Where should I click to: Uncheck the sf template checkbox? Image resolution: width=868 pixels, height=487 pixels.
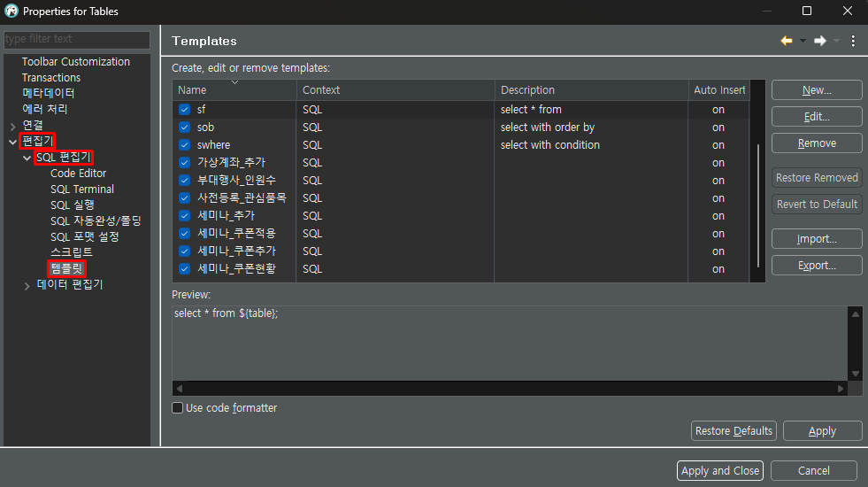184,110
